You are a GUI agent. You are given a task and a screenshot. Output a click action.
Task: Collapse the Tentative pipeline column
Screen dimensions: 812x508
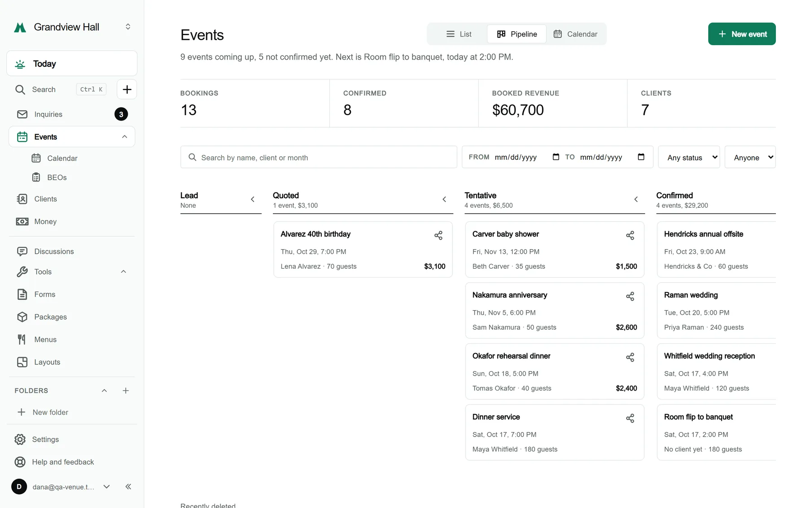(x=636, y=199)
